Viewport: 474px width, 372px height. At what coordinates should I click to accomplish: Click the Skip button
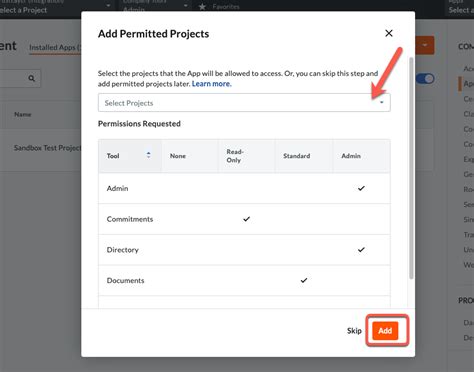354,331
